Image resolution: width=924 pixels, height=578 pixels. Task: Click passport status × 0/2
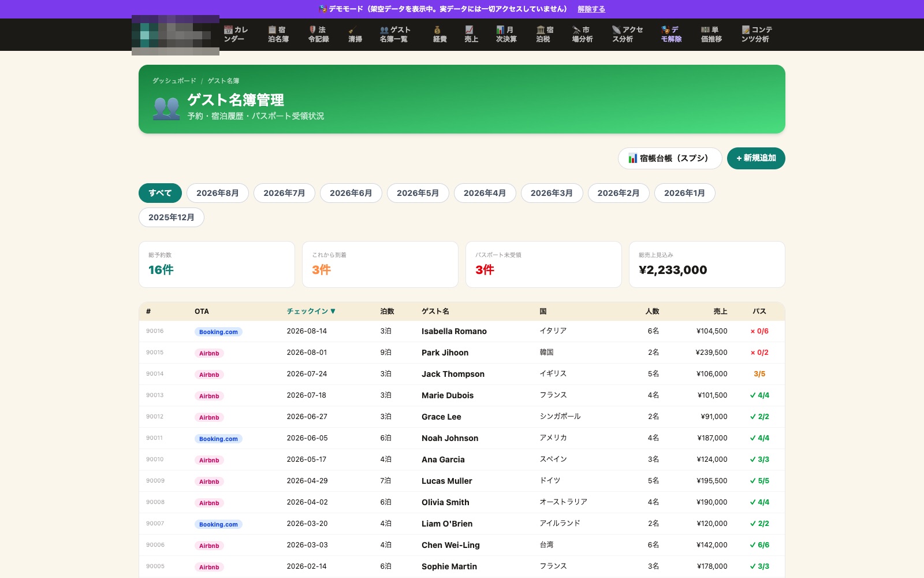tap(759, 353)
